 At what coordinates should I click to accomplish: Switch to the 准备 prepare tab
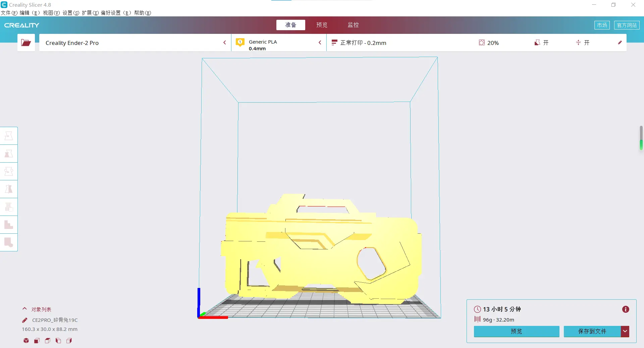[291, 25]
